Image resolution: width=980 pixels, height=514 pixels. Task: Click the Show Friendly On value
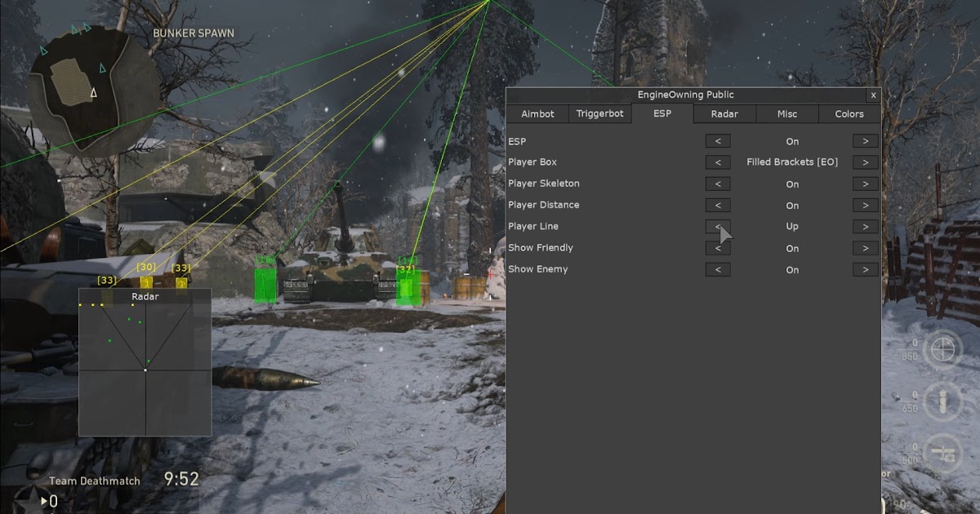pos(792,249)
